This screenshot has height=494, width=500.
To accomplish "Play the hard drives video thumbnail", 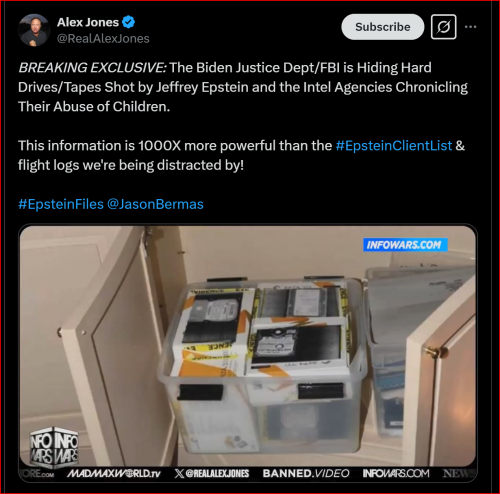I will pos(248,353).
